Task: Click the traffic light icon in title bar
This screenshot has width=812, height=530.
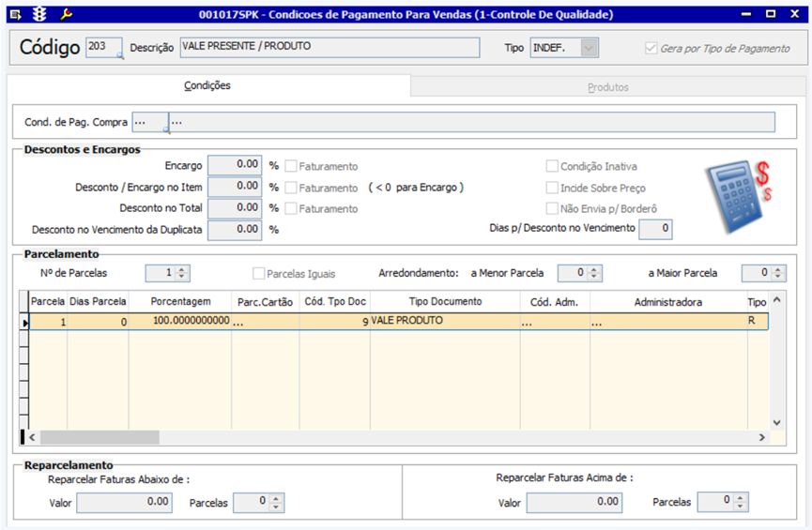Action: (39, 14)
